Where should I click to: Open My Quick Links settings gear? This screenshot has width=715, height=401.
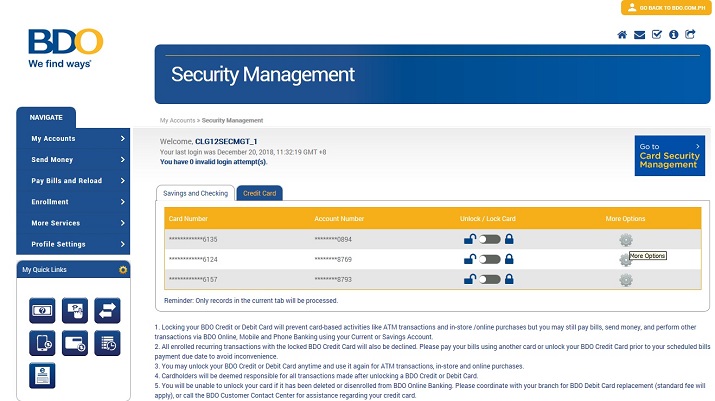pos(123,270)
